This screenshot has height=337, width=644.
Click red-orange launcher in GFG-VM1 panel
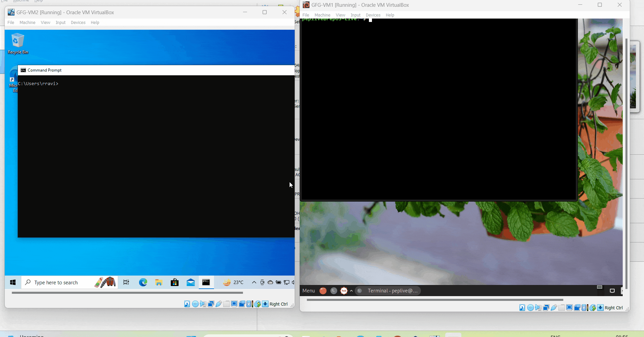pos(323,291)
